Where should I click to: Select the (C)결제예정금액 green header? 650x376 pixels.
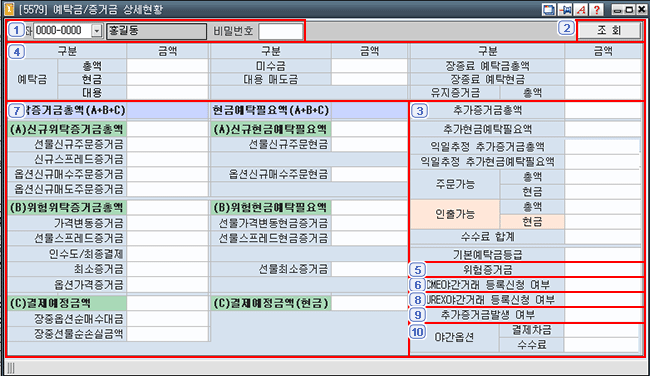pyautogui.click(x=67, y=303)
